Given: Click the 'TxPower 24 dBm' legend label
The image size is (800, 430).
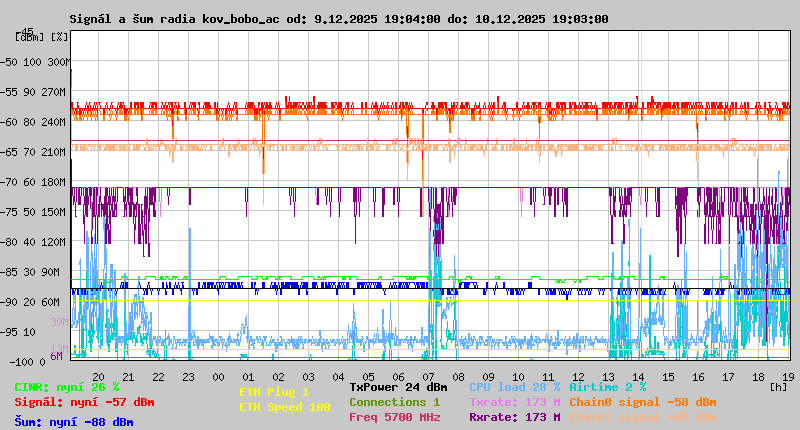Looking at the screenshot, I should [x=398, y=387].
